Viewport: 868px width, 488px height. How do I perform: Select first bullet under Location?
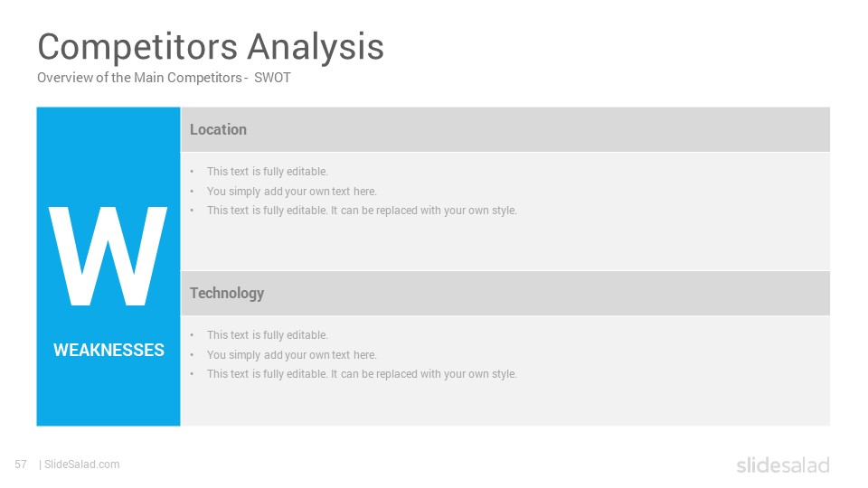[x=268, y=172]
